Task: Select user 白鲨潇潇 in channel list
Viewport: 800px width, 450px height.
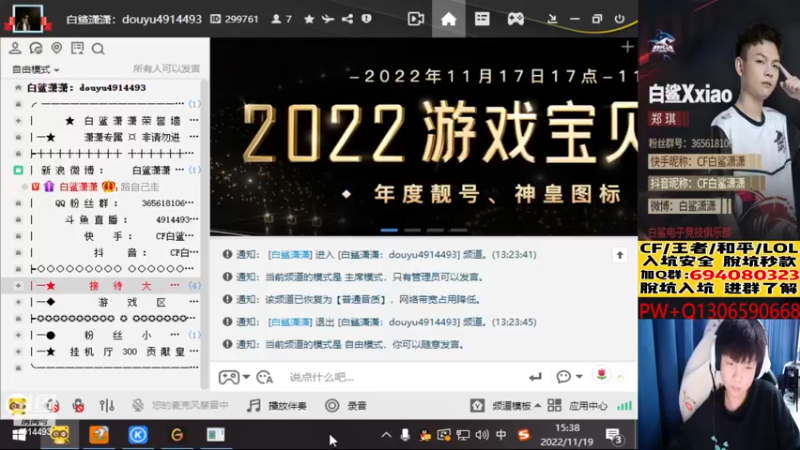Action: click(x=78, y=187)
